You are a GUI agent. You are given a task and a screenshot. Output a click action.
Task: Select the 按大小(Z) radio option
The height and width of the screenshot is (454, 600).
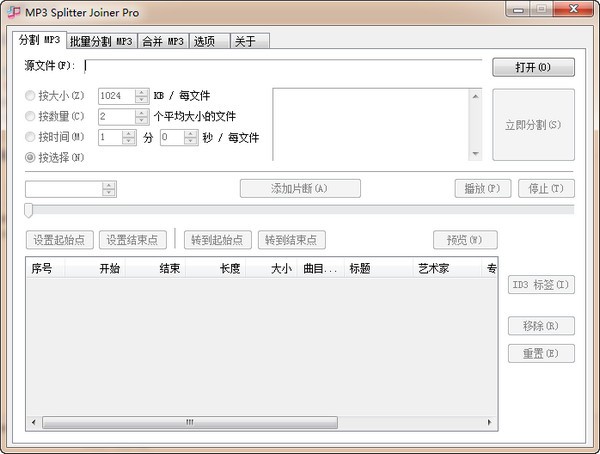click(54, 96)
